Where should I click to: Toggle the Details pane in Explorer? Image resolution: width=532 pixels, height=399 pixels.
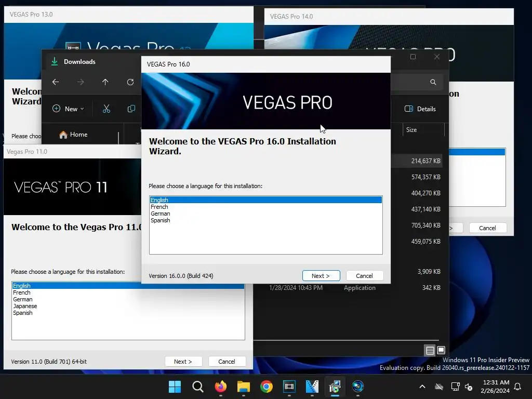pyautogui.click(x=420, y=109)
